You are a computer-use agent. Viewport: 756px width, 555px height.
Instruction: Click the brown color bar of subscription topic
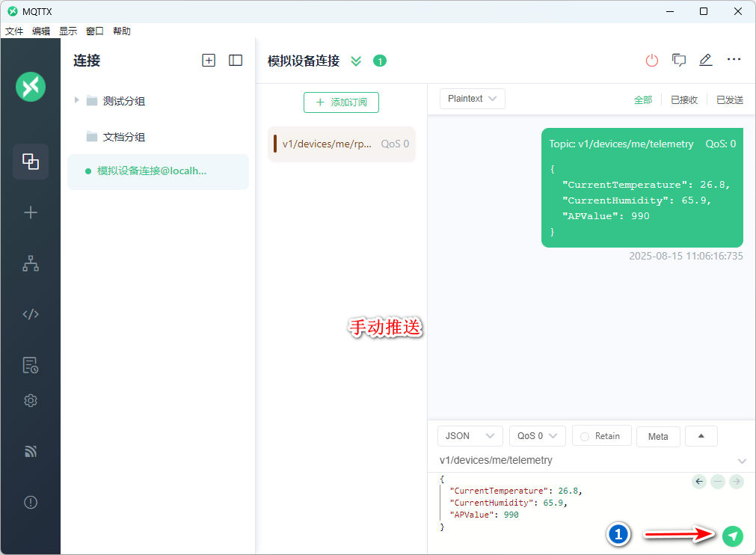(275, 144)
